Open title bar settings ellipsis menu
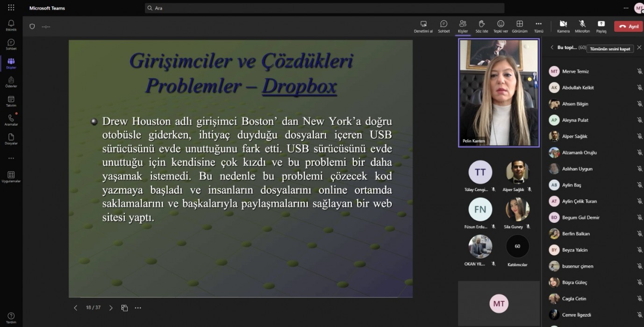The height and width of the screenshot is (327, 644). (x=626, y=8)
